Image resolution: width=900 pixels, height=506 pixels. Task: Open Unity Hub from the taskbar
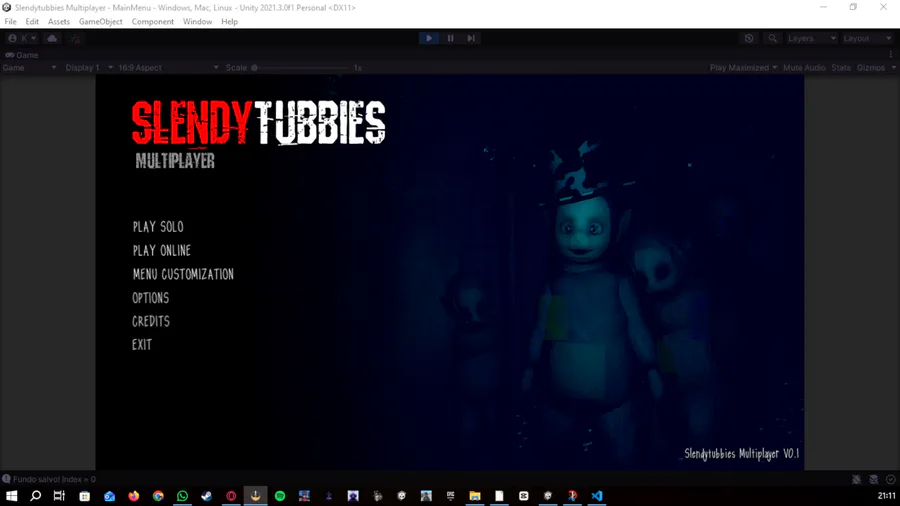click(548, 496)
